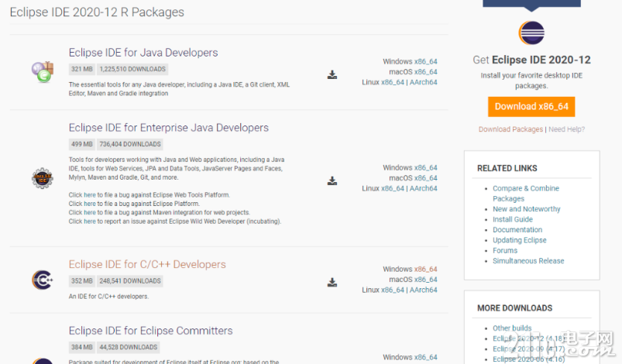Click the 384 MB size badge
Screen dimensions: 622x364
point(81,347)
